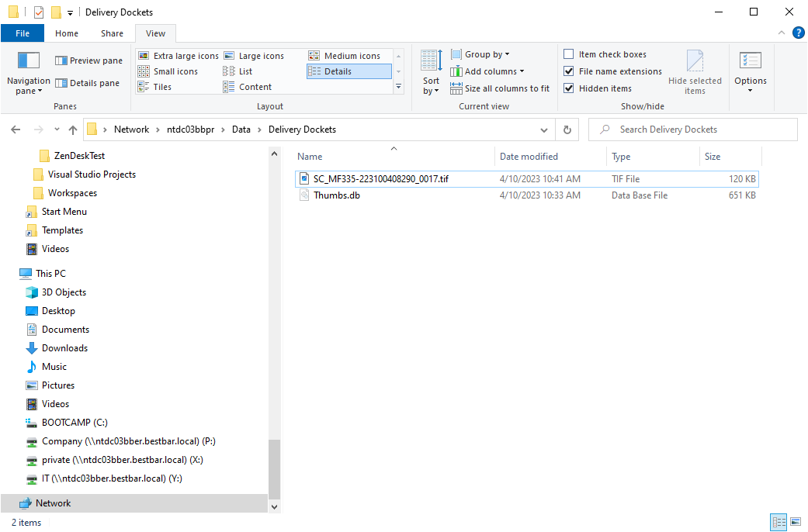Viewport: 808px width, 532px height.
Task: Expand the address bar history dropdown
Action: point(543,129)
